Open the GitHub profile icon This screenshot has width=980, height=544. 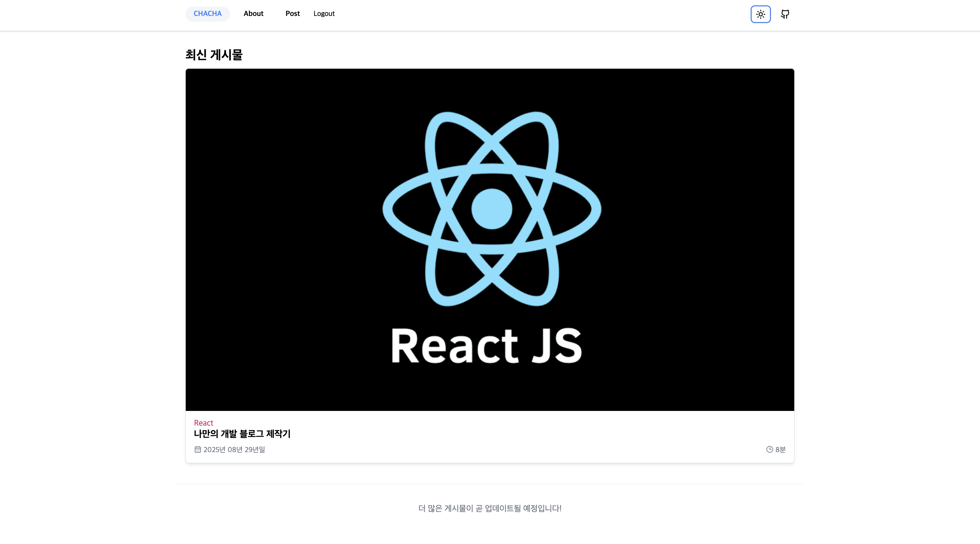[785, 14]
